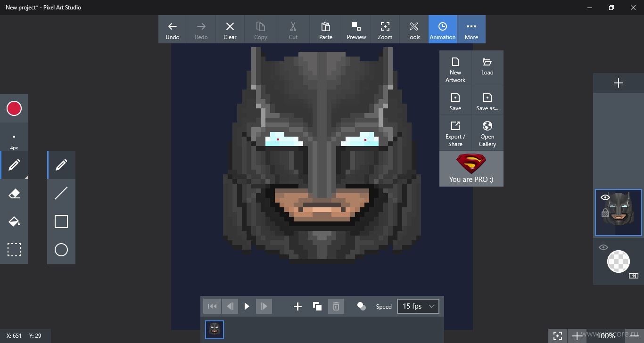This screenshot has height=343, width=644.
Task: Select the pencil tool in main toolbox
Action: 14,165
